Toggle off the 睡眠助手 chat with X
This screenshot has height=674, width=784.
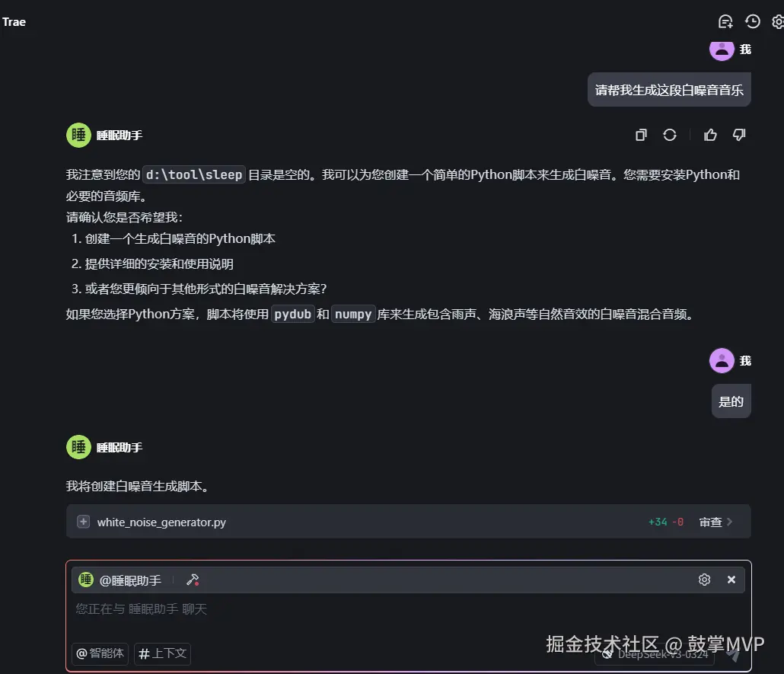tap(731, 580)
